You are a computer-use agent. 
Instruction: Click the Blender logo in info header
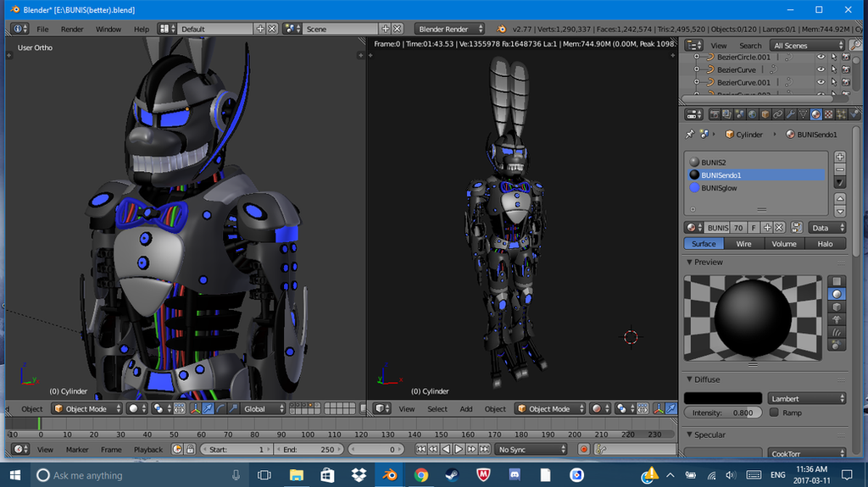pos(501,29)
